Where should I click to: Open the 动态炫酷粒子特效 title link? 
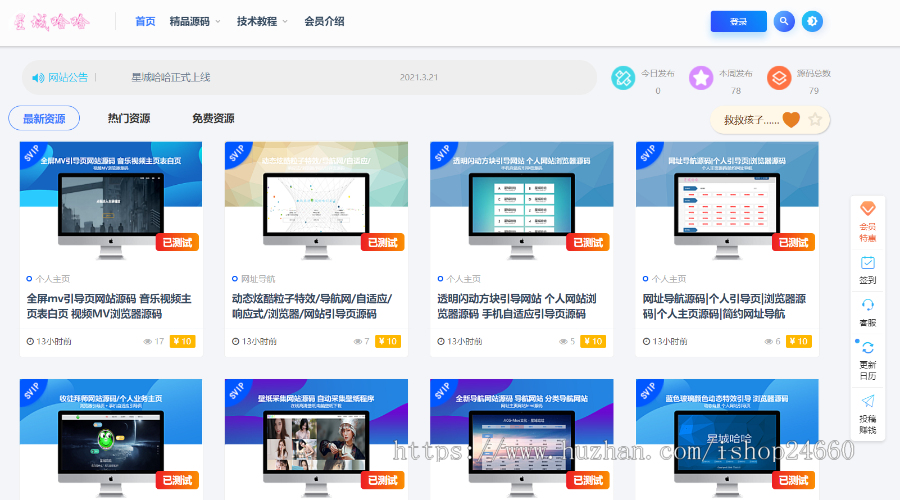click(x=312, y=306)
